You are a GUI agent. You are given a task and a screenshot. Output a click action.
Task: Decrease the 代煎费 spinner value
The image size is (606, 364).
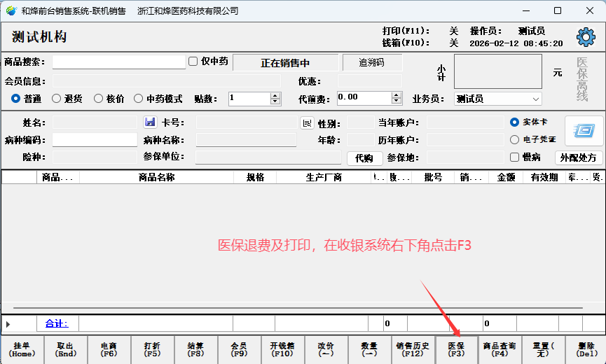[x=397, y=102]
